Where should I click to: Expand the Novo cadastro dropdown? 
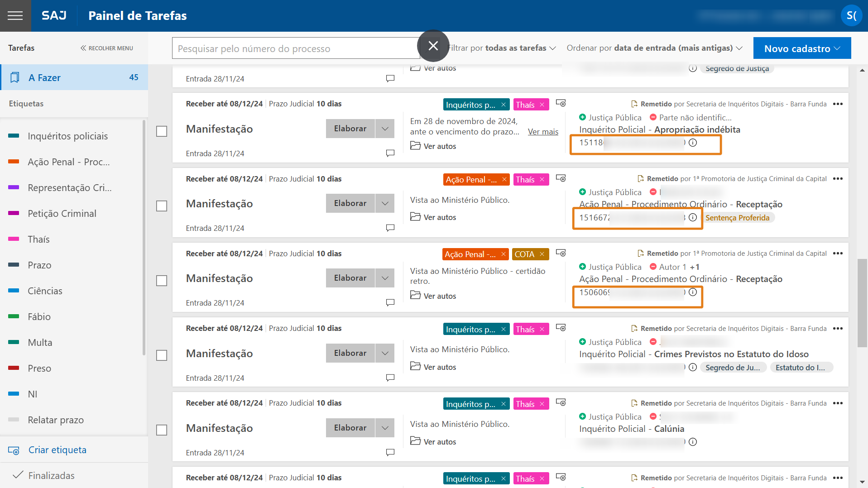(x=802, y=48)
